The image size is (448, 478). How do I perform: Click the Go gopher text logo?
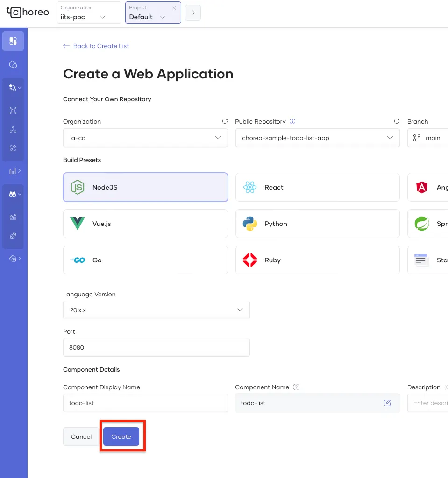[78, 260]
